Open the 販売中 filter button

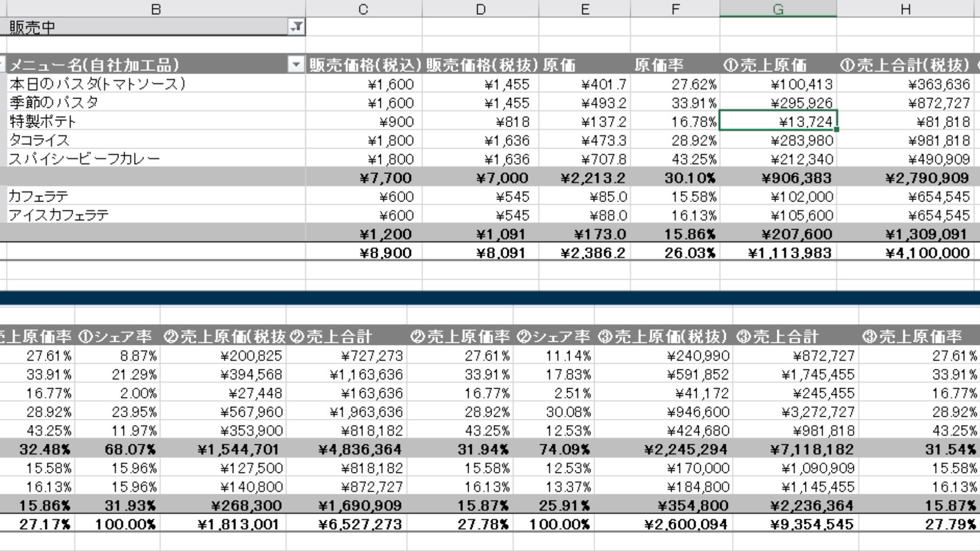(296, 27)
